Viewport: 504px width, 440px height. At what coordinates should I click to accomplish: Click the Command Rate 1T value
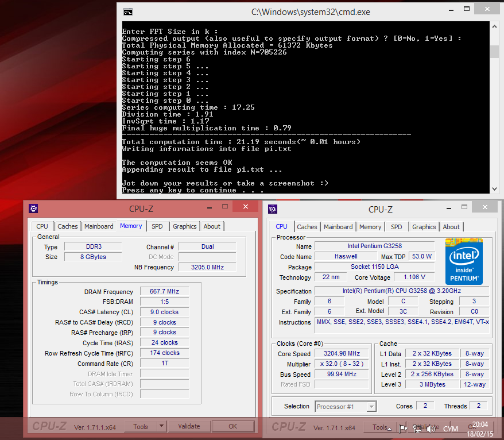click(165, 363)
